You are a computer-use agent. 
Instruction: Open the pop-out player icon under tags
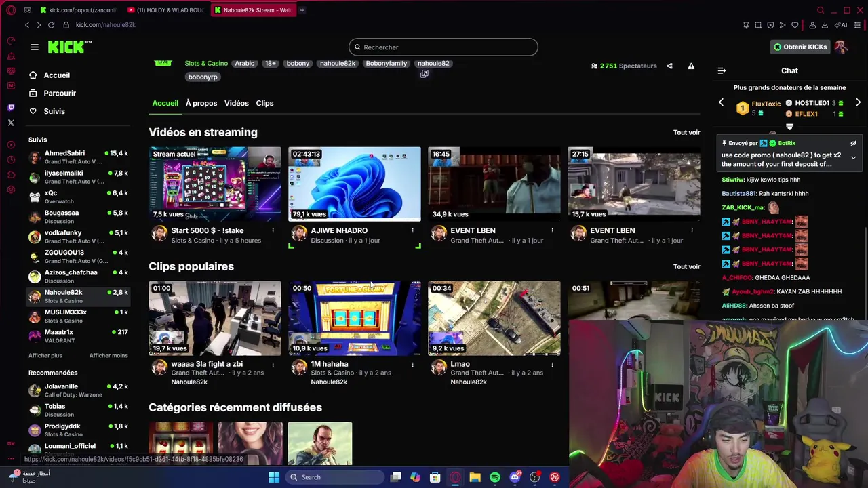click(425, 74)
